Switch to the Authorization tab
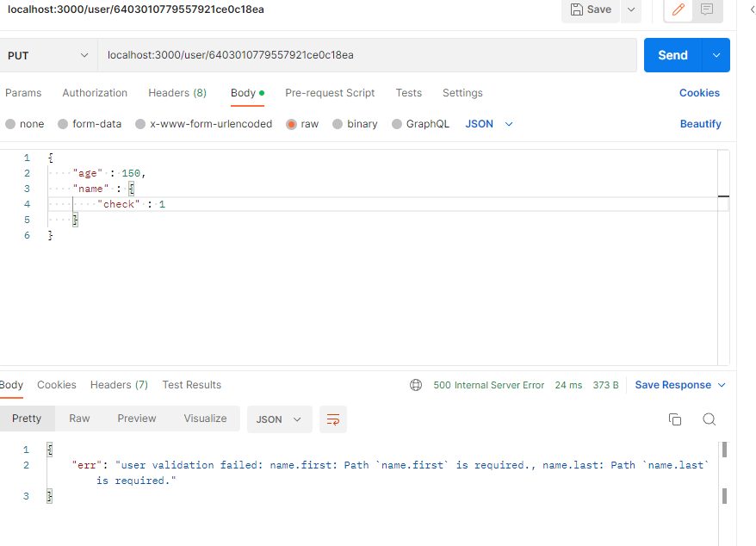Image resolution: width=756 pixels, height=546 pixels. tap(95, 93)
